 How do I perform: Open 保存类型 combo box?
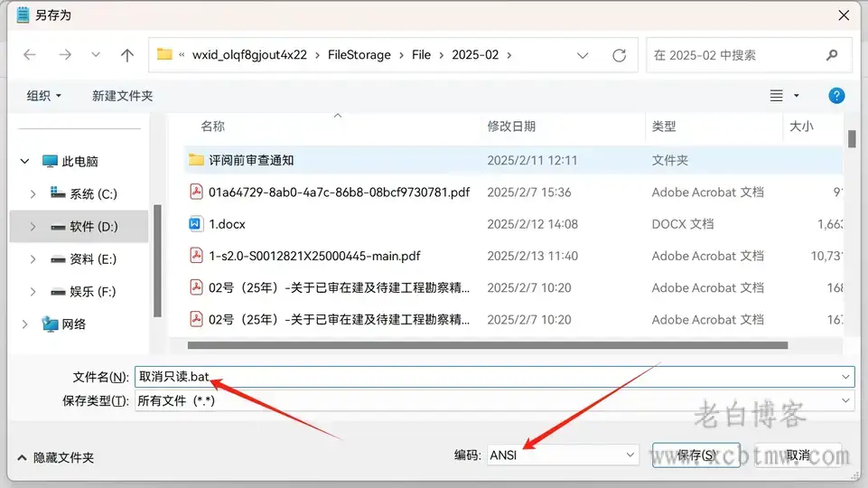tap(494, 400)
